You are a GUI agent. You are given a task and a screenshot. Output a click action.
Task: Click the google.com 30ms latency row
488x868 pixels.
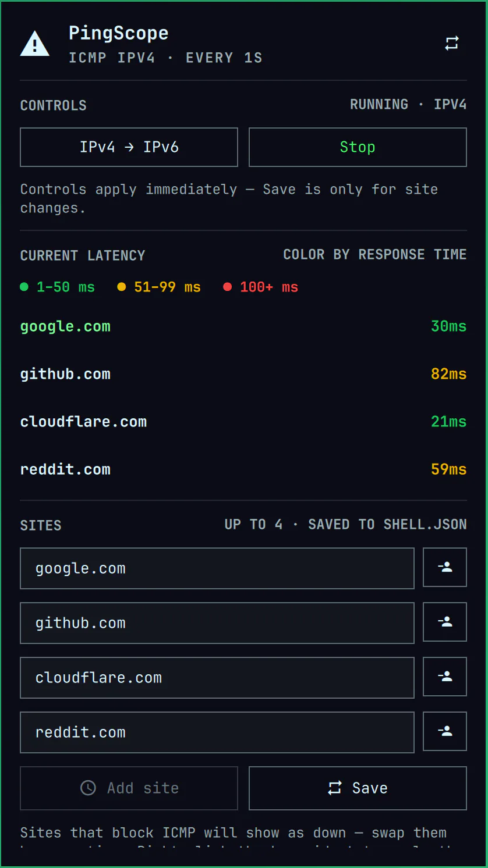tap(243, 326)
